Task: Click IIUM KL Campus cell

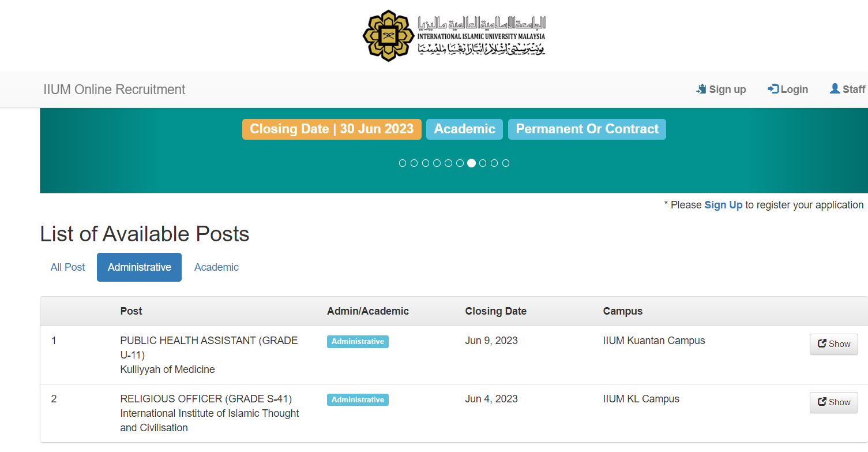Action: [641, 399]
